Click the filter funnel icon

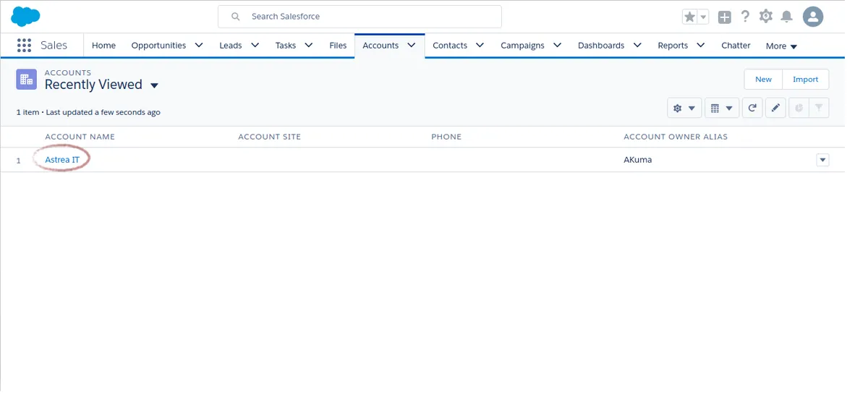(819, 108)
